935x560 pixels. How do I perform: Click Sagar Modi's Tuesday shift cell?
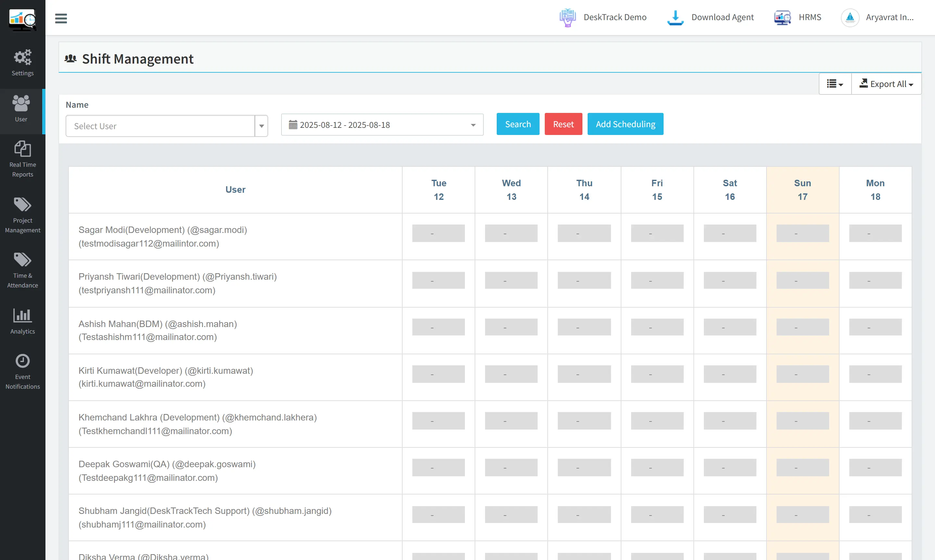[x=438, y=233]
